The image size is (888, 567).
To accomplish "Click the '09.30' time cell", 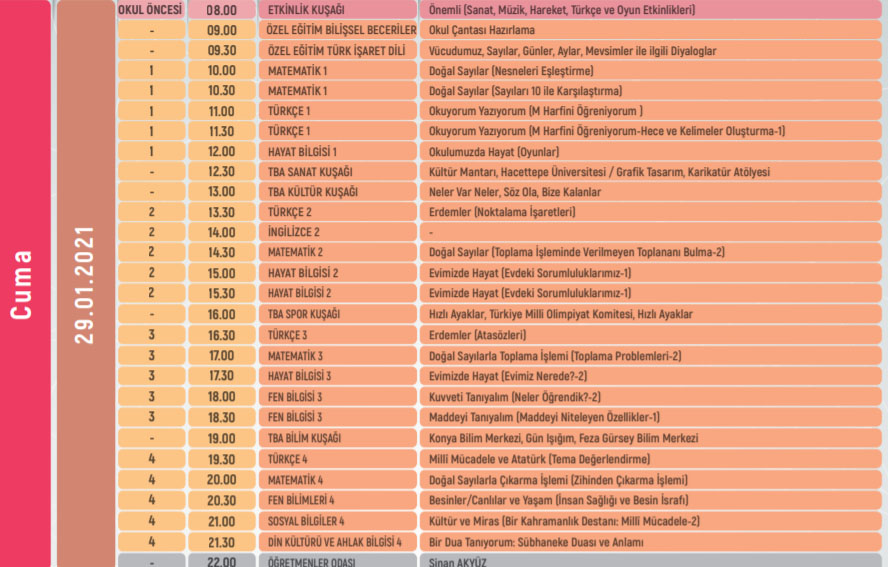I will (x=221, y=50).
